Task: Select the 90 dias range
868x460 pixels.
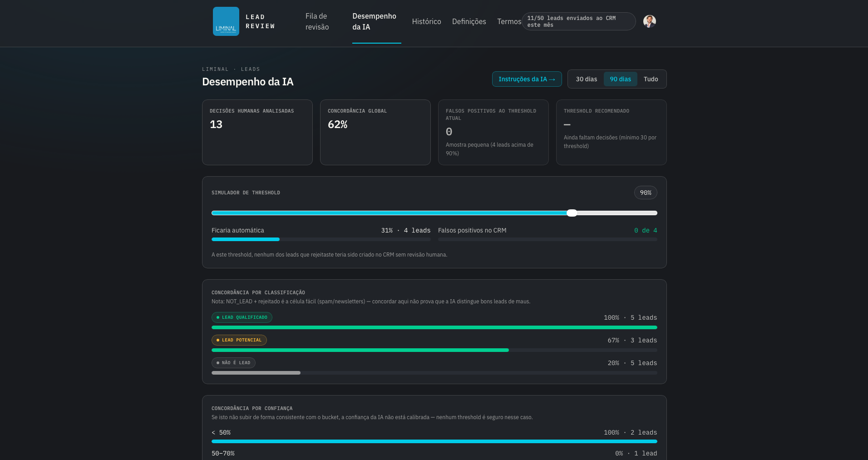Action: (x=620, y=79)
